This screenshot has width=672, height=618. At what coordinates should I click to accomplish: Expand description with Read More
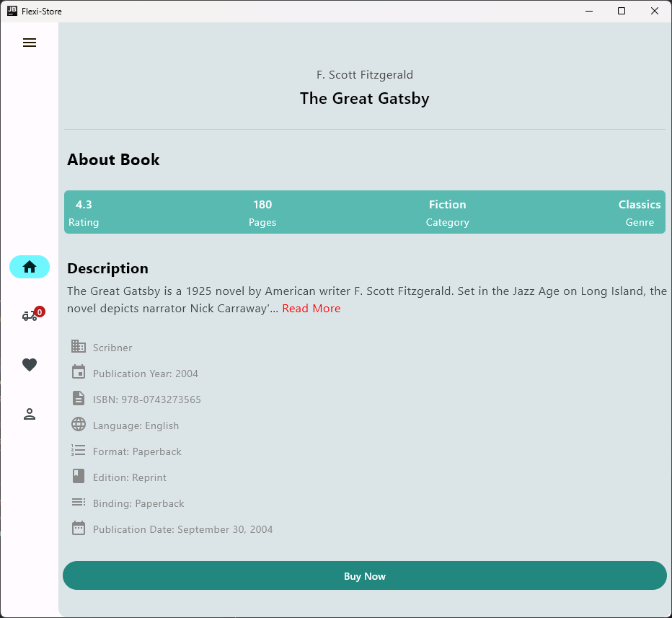(x=311, y=309)
